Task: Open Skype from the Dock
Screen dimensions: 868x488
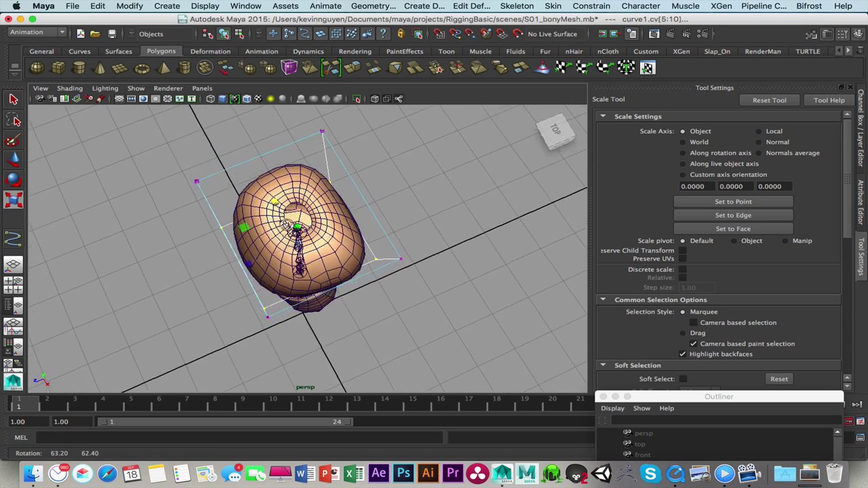Action: click(x=650, y=473)
